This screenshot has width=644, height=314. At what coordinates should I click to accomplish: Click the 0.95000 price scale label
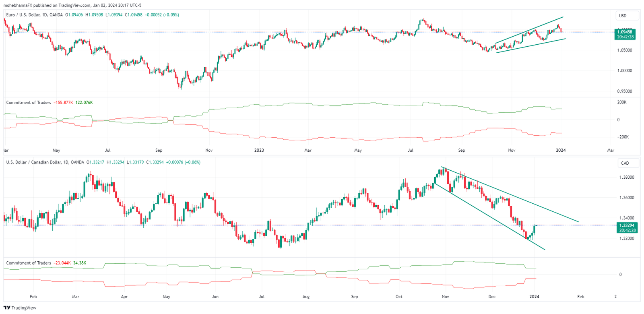pos(625,91)
